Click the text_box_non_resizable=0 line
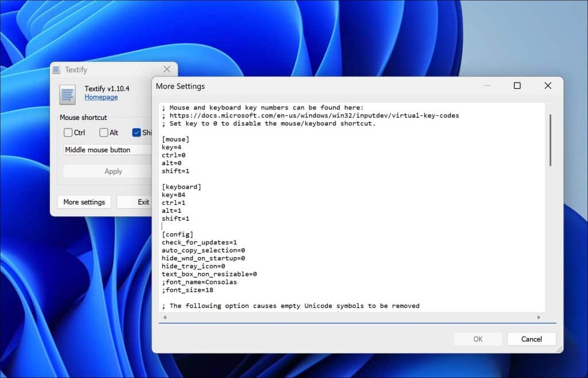 [209, 274]
